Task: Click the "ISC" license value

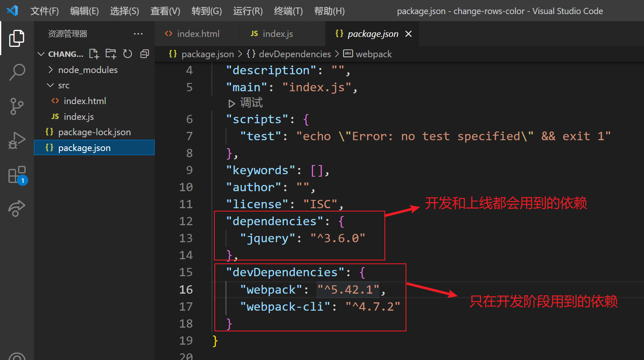Action: pos(320,204)
